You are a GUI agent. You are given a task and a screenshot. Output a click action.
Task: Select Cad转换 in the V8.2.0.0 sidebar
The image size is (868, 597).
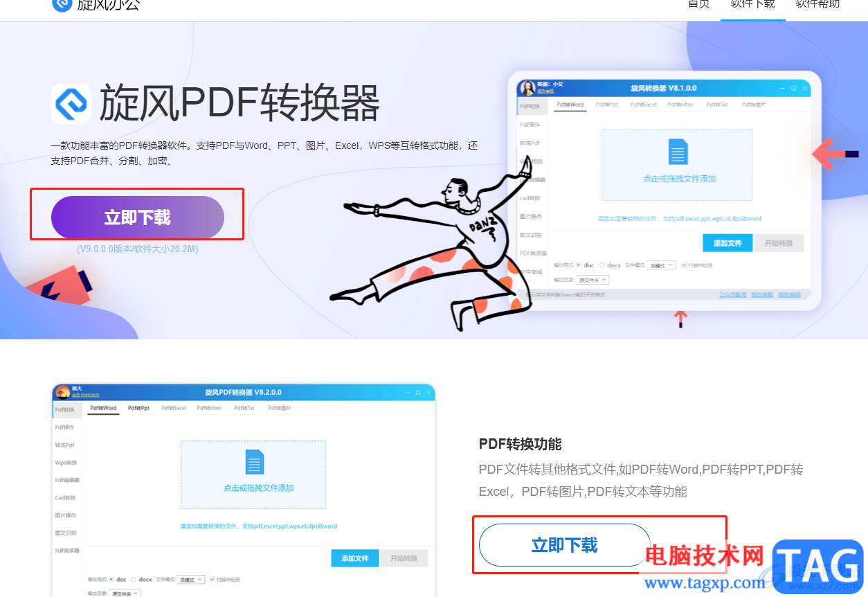click(x=66, y=498)
